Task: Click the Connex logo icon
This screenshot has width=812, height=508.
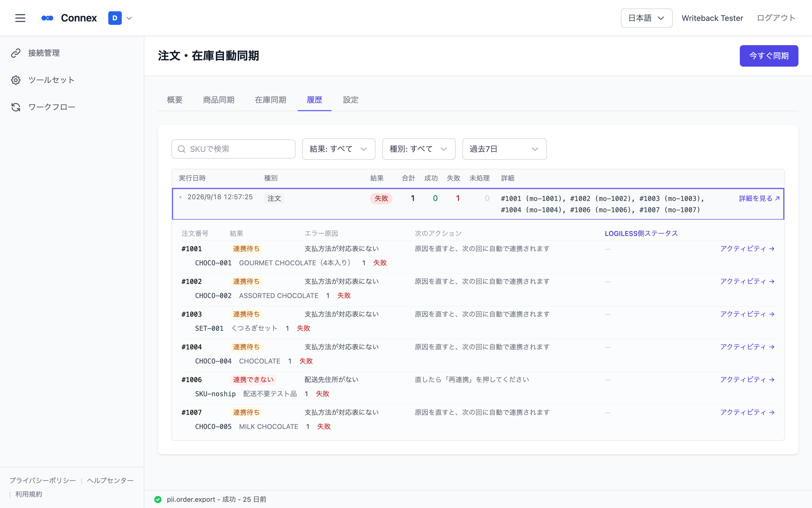Action: pyautogui.click(x=47, y=18)
